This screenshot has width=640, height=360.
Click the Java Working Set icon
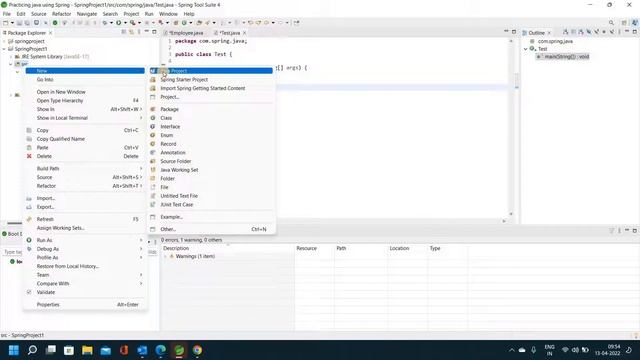pyautogui.click(x=153, y=170)
